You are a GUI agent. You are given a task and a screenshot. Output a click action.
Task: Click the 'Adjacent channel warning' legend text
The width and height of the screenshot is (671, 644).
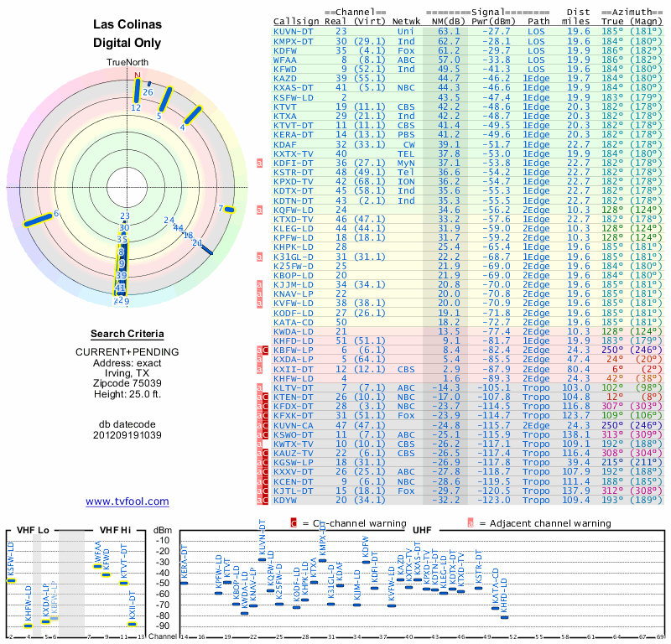[x=550, y=523]
